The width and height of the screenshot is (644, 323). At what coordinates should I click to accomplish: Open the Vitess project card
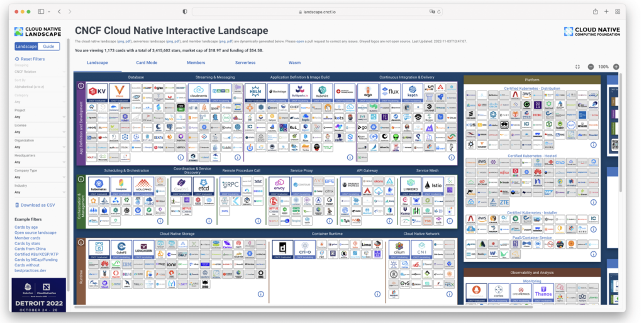point(119,93)
